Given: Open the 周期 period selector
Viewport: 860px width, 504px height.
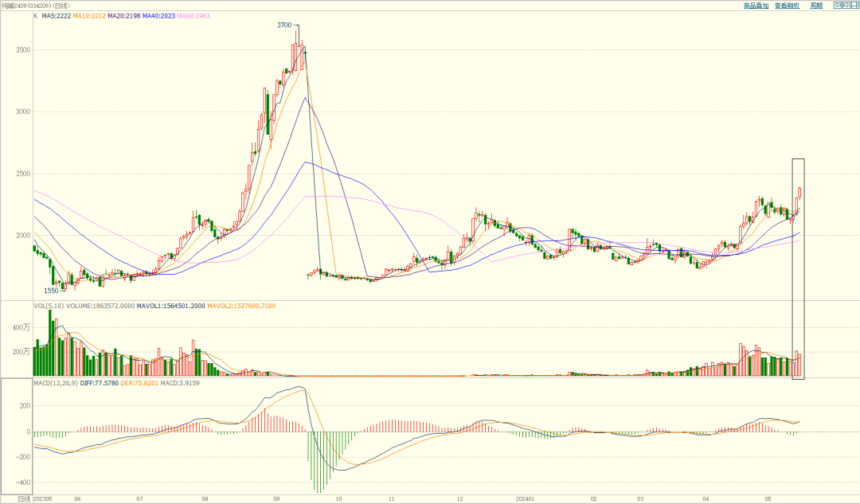Looking at the screenshot, I should [x=816, y=6].
